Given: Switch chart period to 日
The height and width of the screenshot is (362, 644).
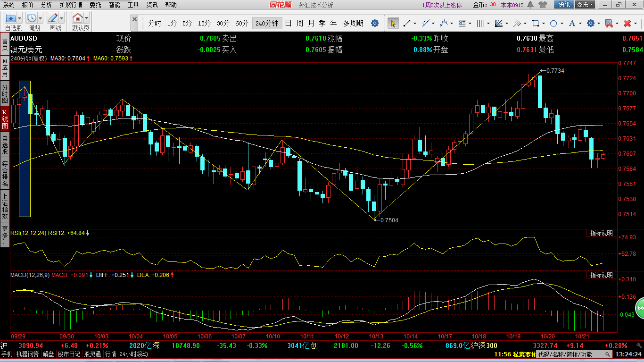Looking at the screenshot, I should 288,23.
